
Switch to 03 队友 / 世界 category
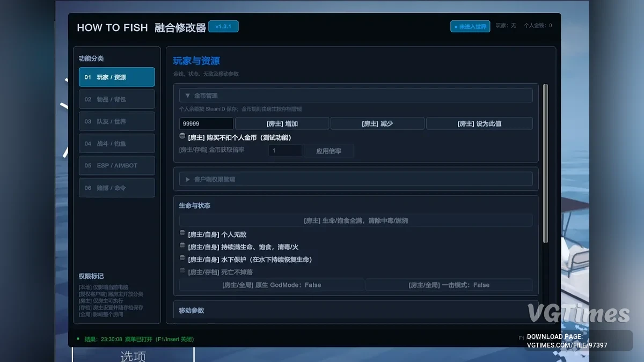pos(116,121)
